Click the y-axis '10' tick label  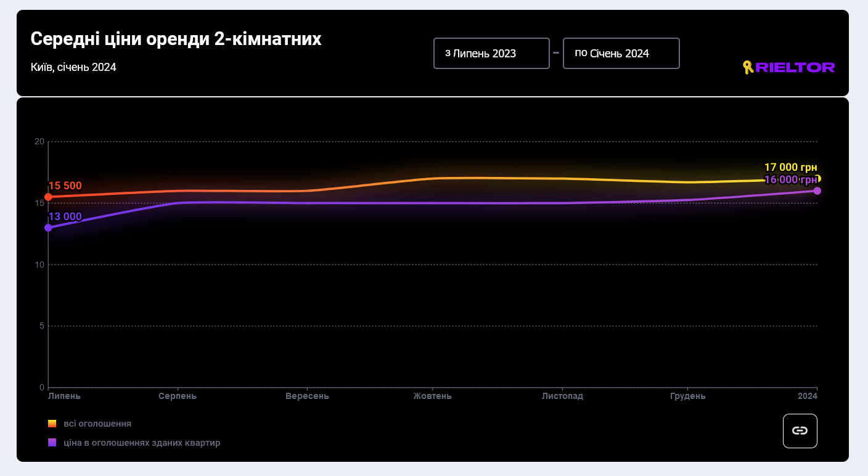[39, 265]
